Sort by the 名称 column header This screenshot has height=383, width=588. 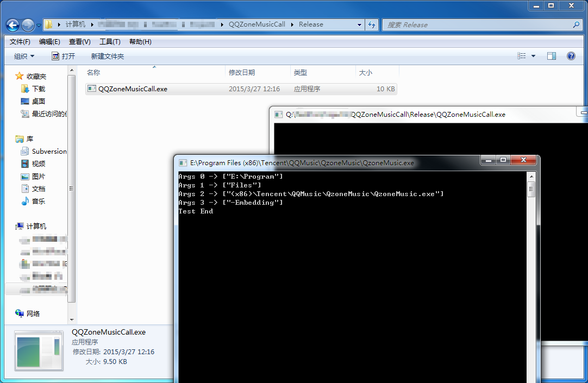tap(155, 72)
